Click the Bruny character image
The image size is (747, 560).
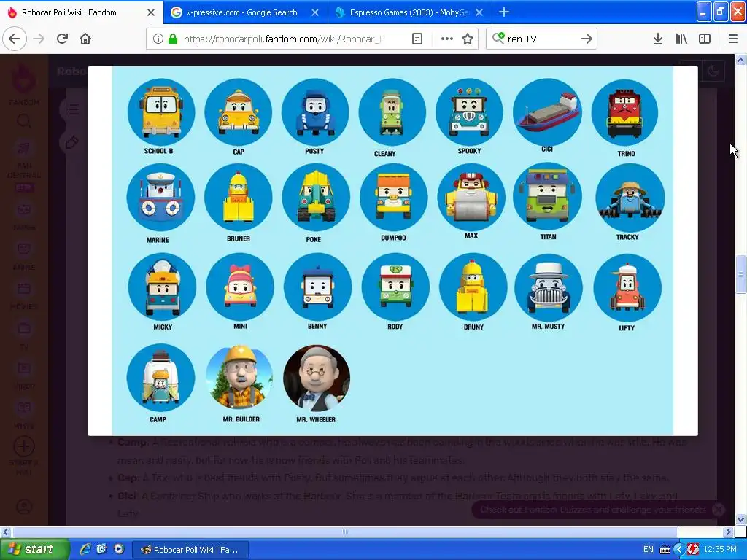[473, 287]
